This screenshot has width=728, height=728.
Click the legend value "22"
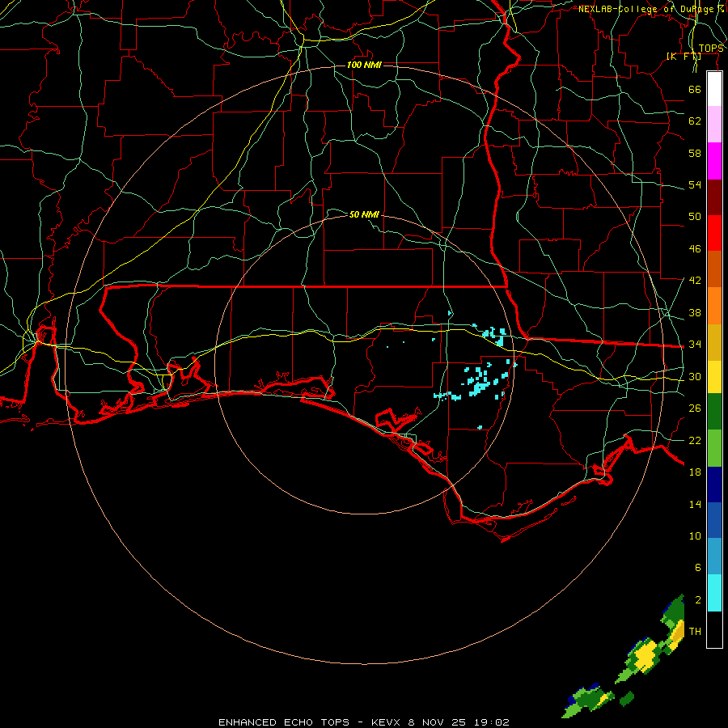pos(695,440)
